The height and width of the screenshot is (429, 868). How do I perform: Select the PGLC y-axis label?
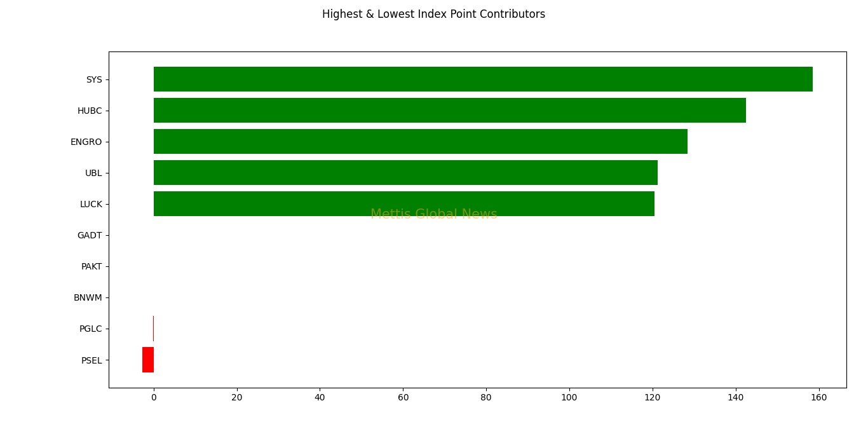click(91, 329)
